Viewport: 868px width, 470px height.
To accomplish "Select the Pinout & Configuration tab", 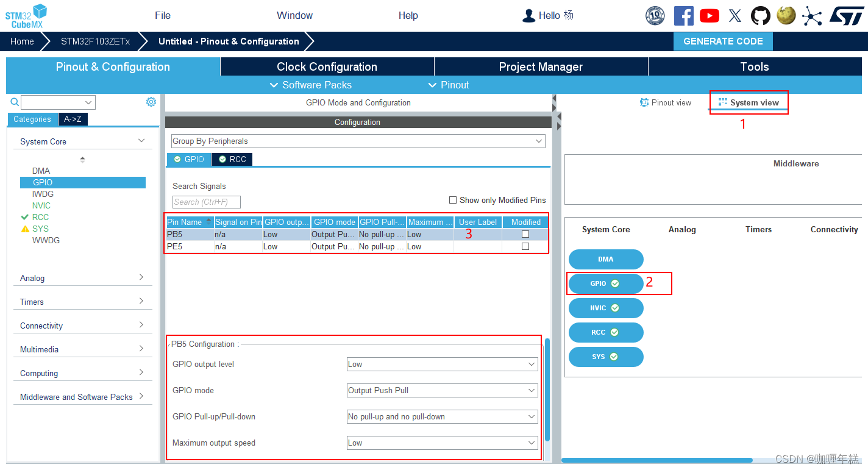I will (x=113, y=66).
